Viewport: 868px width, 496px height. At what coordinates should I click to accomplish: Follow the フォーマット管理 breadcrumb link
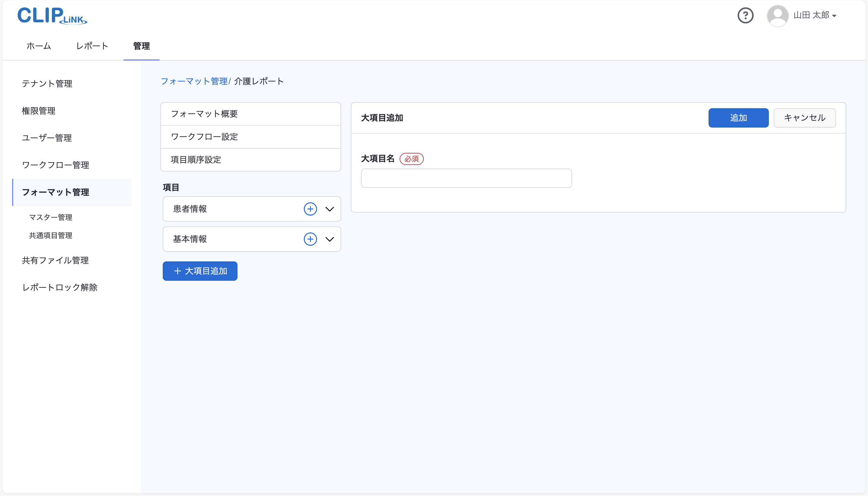[194, 81]
